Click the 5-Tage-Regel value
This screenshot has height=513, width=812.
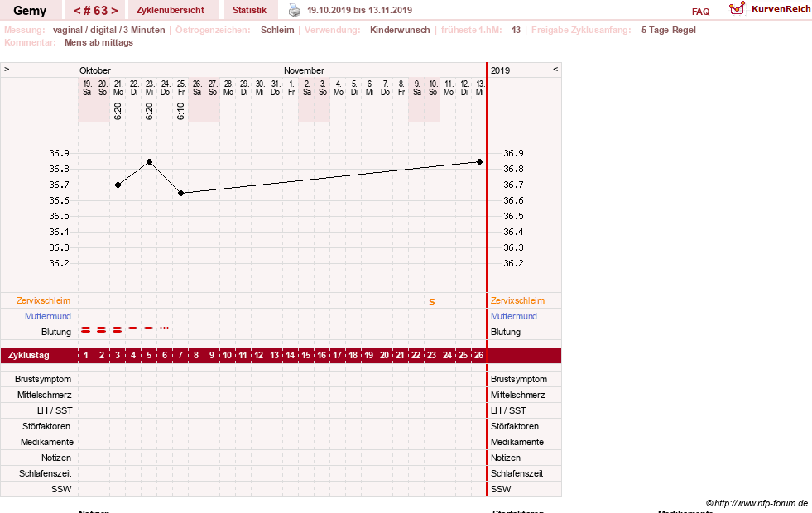tap(669, 30)
